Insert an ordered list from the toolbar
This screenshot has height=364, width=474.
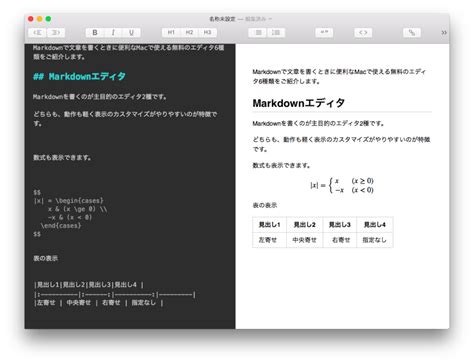(x=276, y=32)
